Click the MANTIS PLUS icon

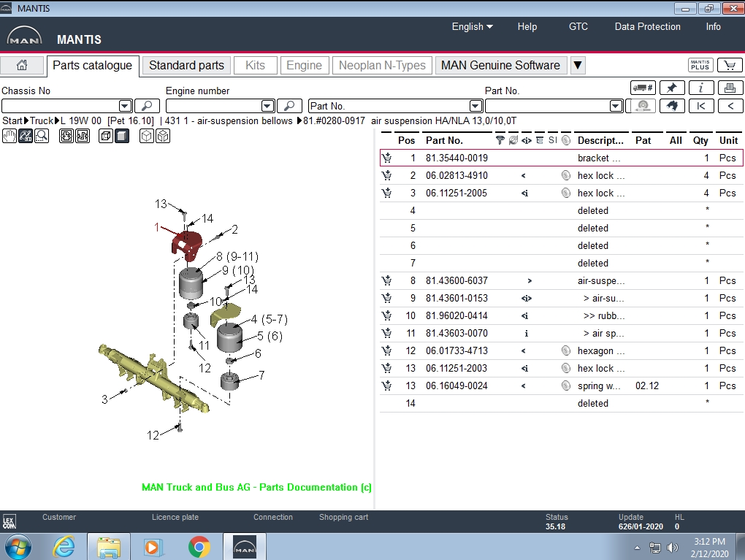coord(700,65)
